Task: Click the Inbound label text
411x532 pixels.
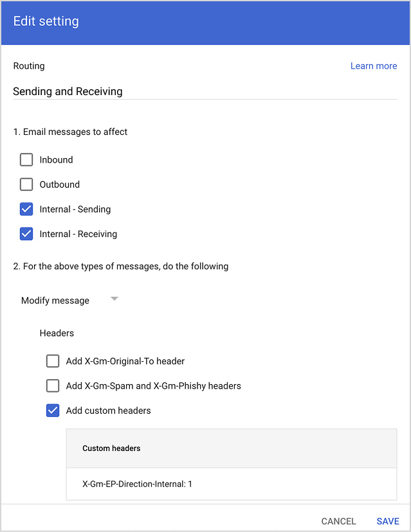Action: [57, 160]
